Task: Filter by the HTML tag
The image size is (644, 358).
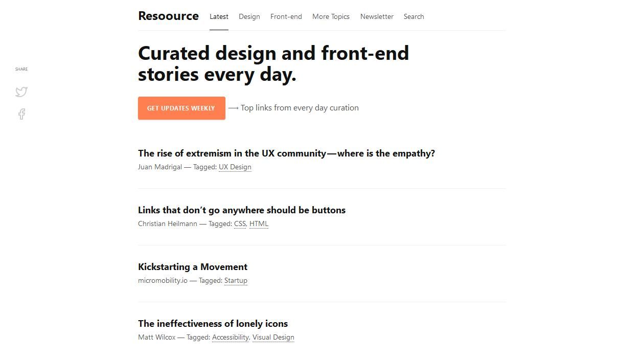Action: (259, 223)
